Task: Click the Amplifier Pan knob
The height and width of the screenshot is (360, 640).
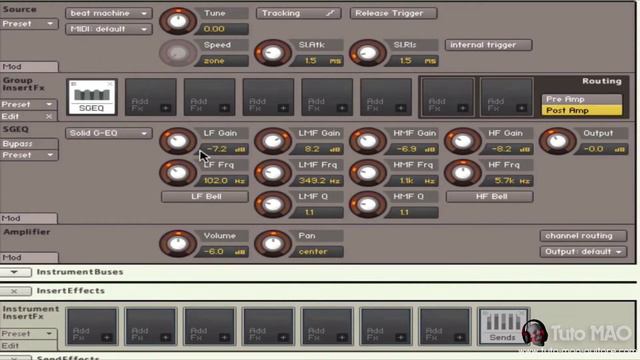Action: (273, 244)
